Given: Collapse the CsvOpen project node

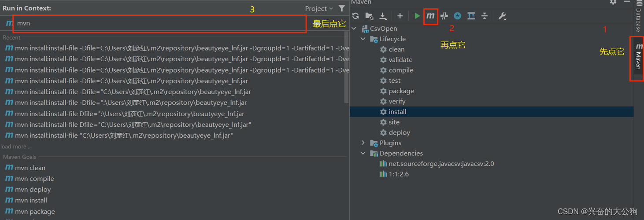Looking at the screenshot, I should coord(355,29).
